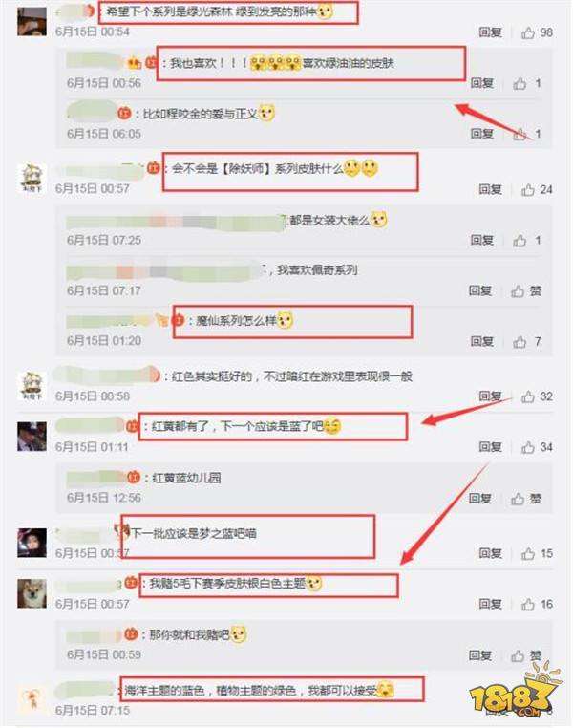Reply to the 除妖师 series comment

491,189
